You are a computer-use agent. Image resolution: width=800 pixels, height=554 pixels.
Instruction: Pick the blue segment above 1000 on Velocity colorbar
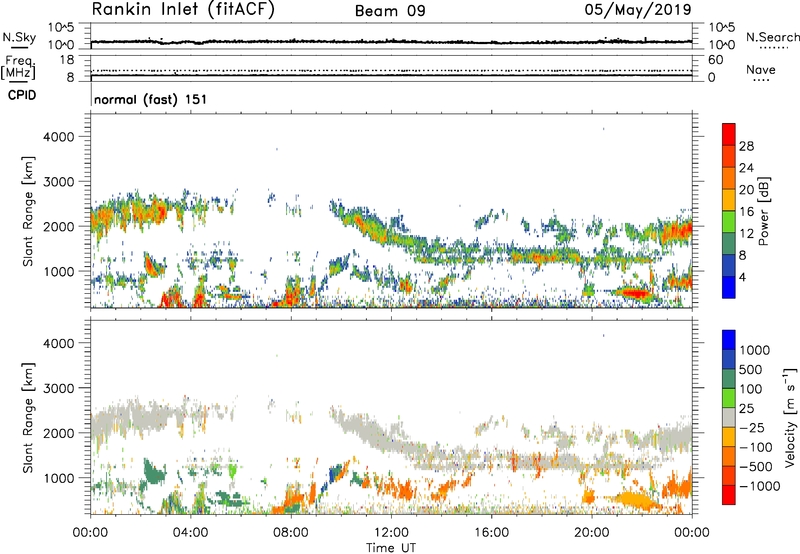(x=729, y=340)
